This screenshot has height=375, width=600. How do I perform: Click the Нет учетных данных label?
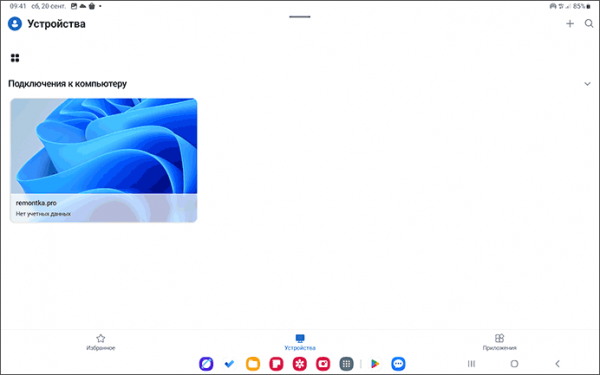point(43,214)
